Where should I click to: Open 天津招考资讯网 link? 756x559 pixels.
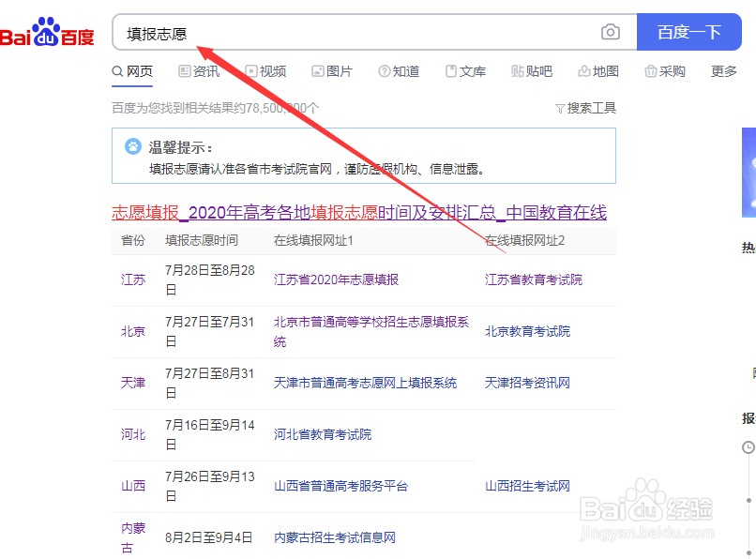point(527,383)
